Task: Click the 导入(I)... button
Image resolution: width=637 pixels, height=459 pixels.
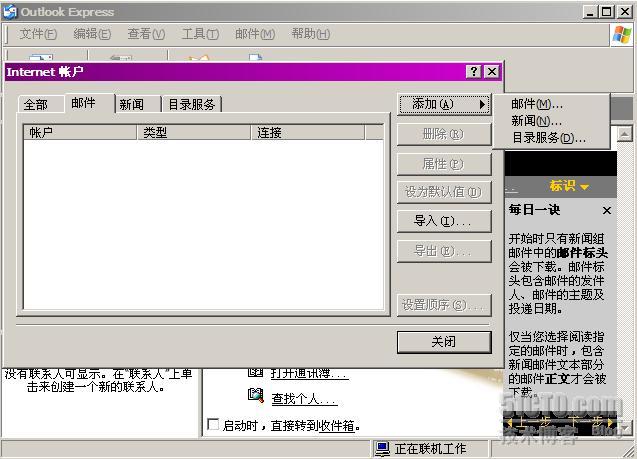Action: click(x=443, y=221)
